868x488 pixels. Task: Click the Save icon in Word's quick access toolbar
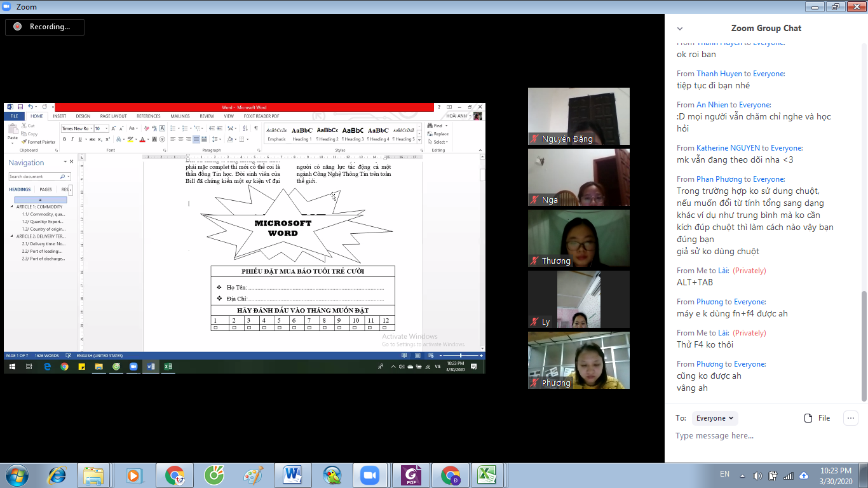[20, 107]
